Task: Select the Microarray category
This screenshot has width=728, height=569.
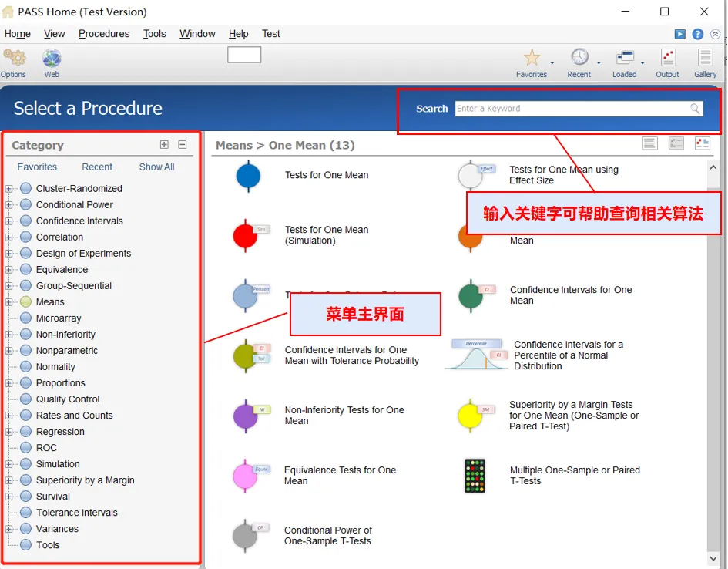Action: [59, 318]
